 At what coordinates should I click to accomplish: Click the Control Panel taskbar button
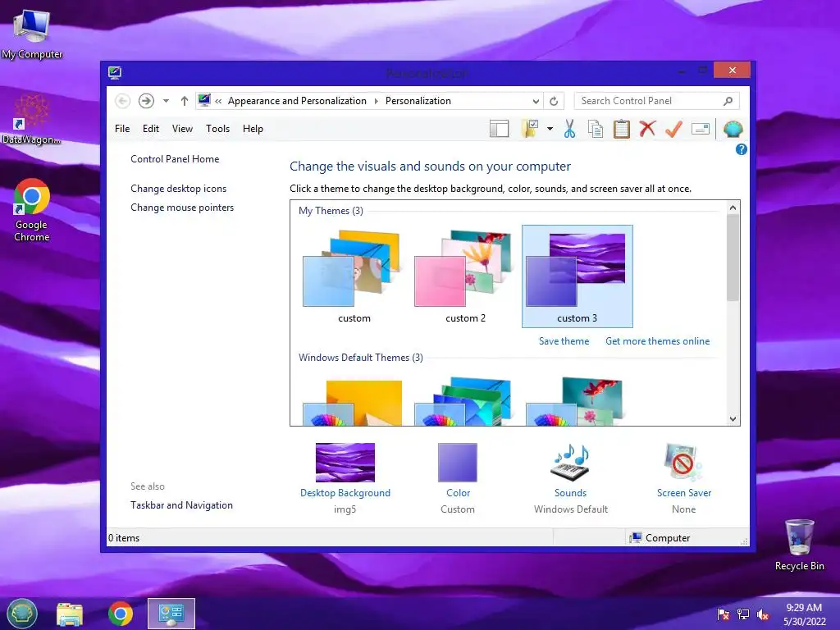[x=171, y=614]
